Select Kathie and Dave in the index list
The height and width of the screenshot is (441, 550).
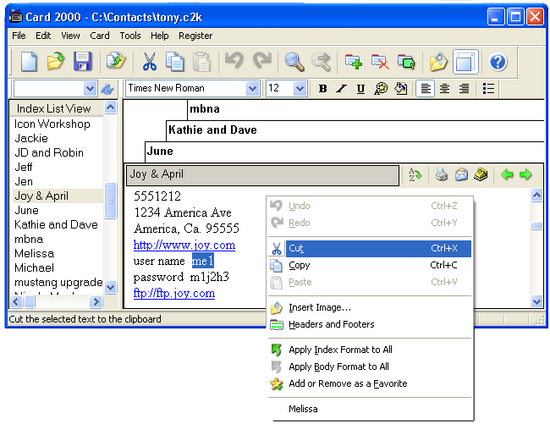pyautogui.click(x=56, y=225)
